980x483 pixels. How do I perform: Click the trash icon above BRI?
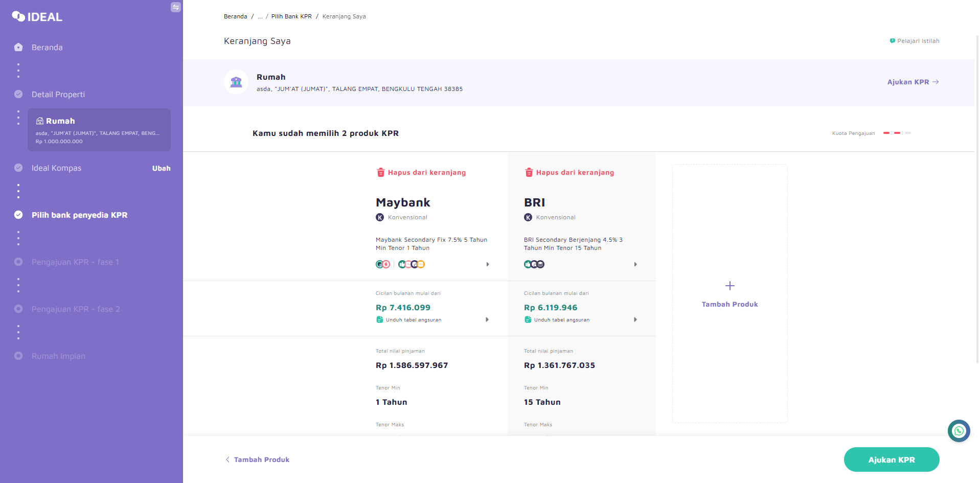click(529, 172)
